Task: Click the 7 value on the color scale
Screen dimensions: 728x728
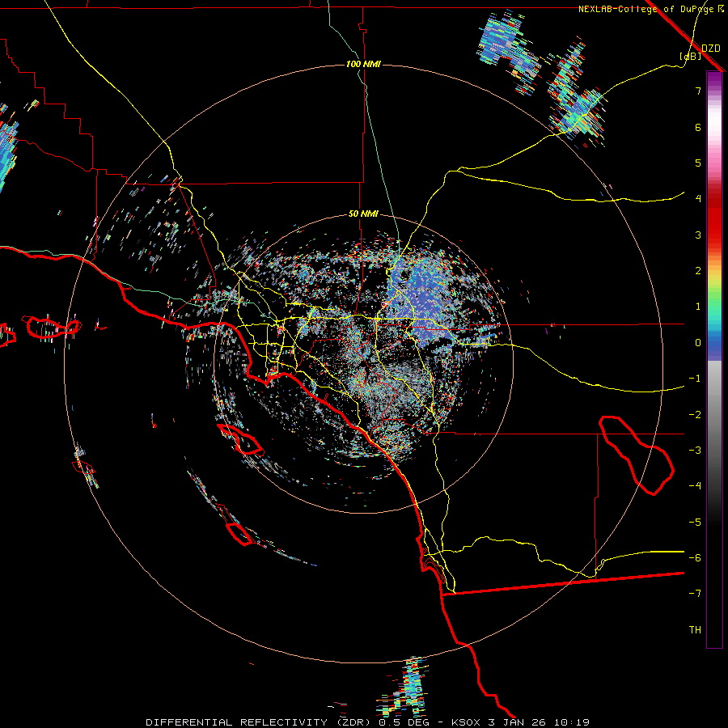Action: pyautogui.click(x=698, y=91)
